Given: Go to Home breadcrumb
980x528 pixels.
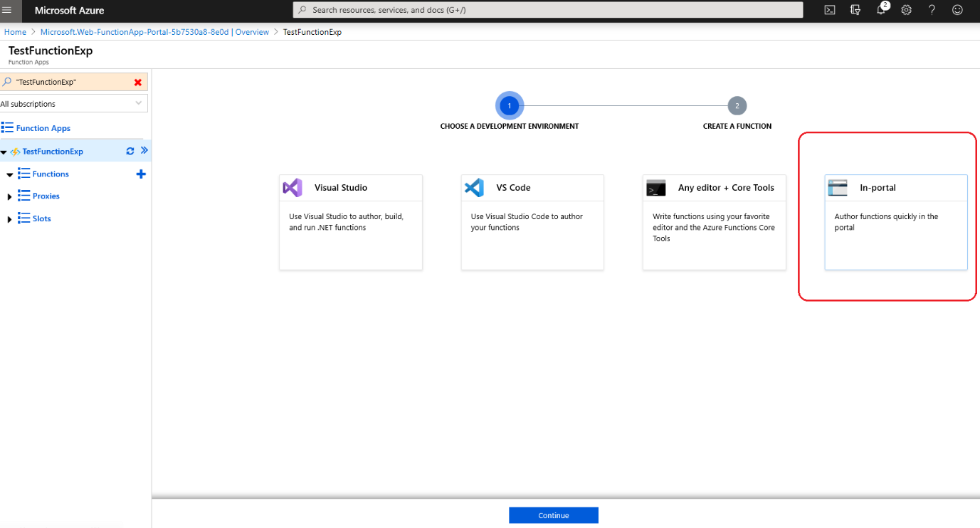Looking at the screenshot, I should (15, 32).
